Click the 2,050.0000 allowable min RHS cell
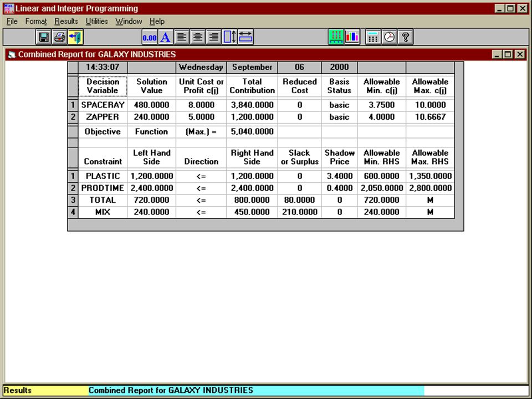 (382, 188)
